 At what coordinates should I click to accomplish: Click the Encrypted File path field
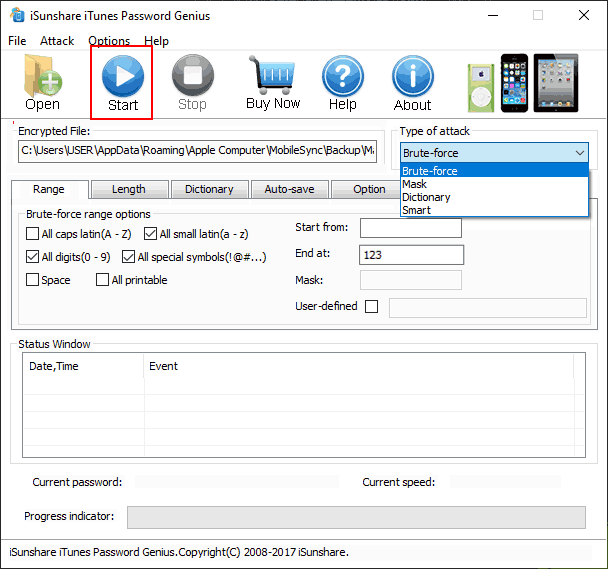coord(197,151)
